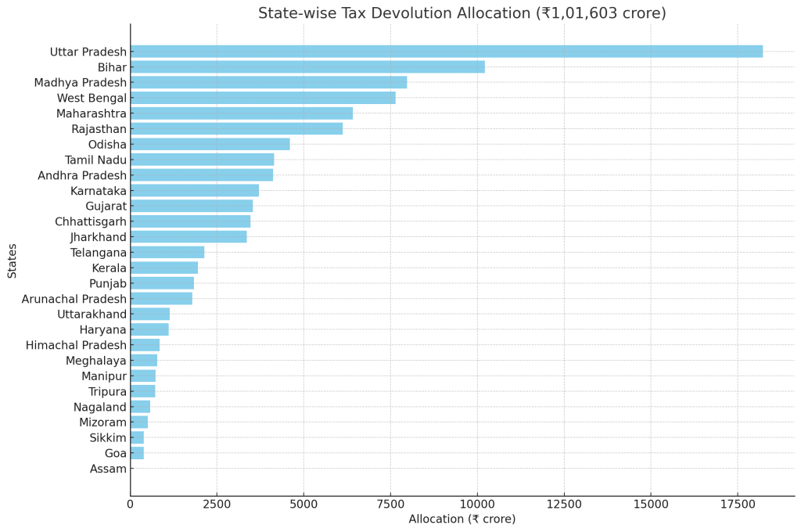This screenshot has width=801, height=532.
Task: Click the Karnataka label text
Action: pos(98,191)
